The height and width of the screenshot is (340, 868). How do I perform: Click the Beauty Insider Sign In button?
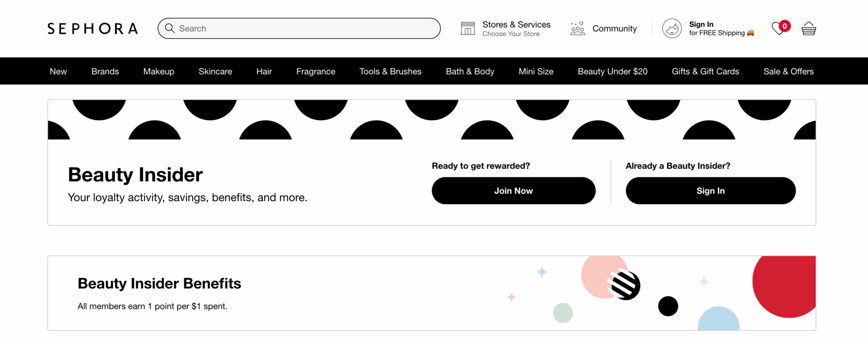[711, 191]
